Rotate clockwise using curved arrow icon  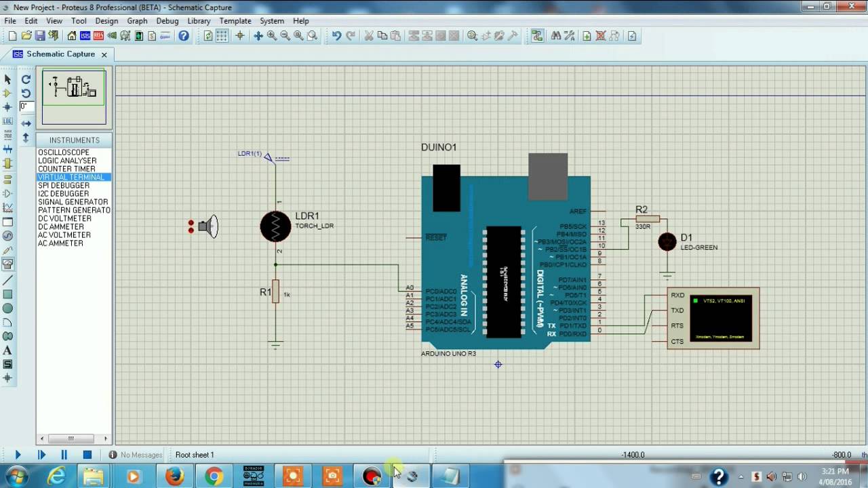coord(26,79)
